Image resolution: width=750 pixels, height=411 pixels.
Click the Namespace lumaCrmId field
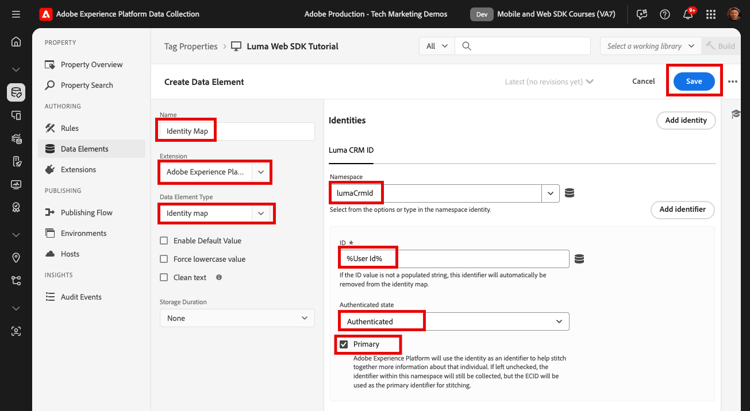click(x=436, y=193)
